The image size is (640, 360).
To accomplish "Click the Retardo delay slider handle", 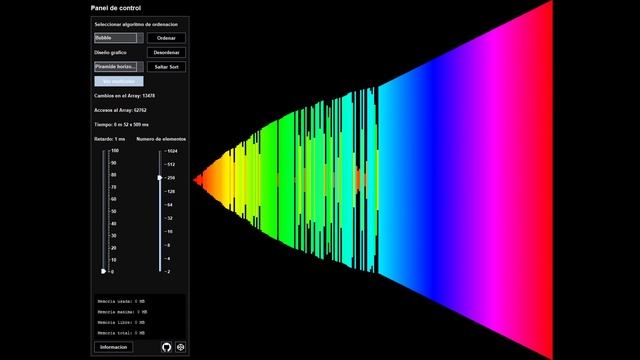I will [x=104, y=271].
